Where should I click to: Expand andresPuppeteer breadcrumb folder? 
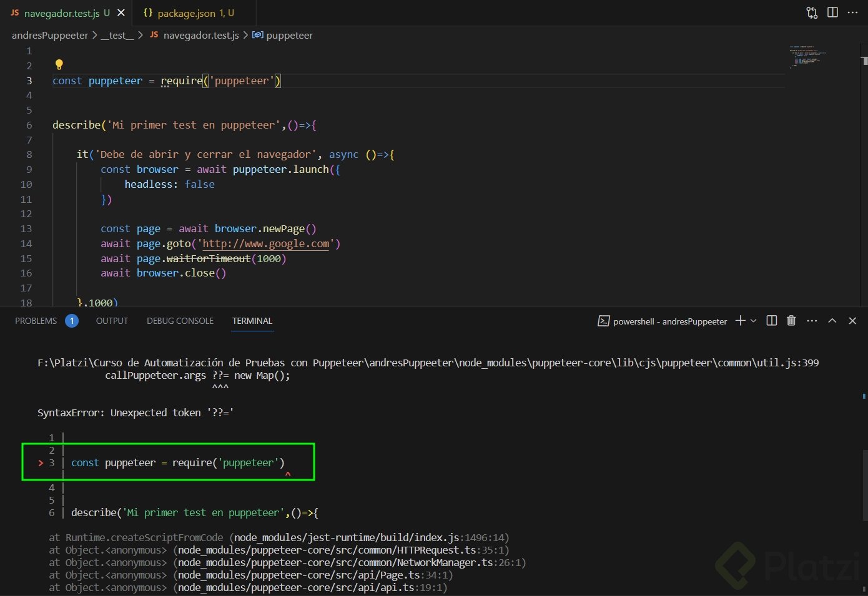point(50,36)
